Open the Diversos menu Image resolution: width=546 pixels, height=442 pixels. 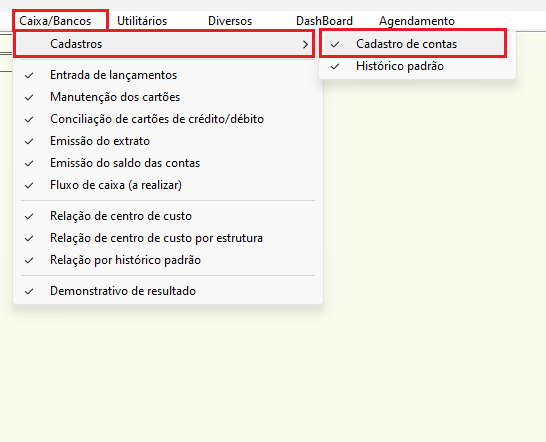pos(230,21)
